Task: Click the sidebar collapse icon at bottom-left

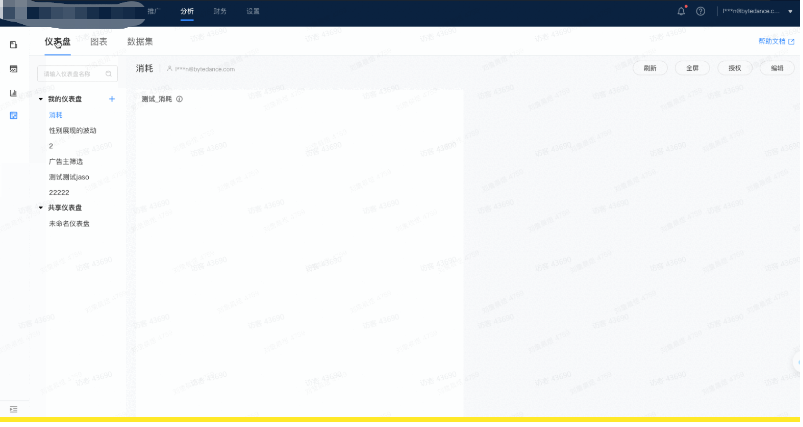Action: 13,409
